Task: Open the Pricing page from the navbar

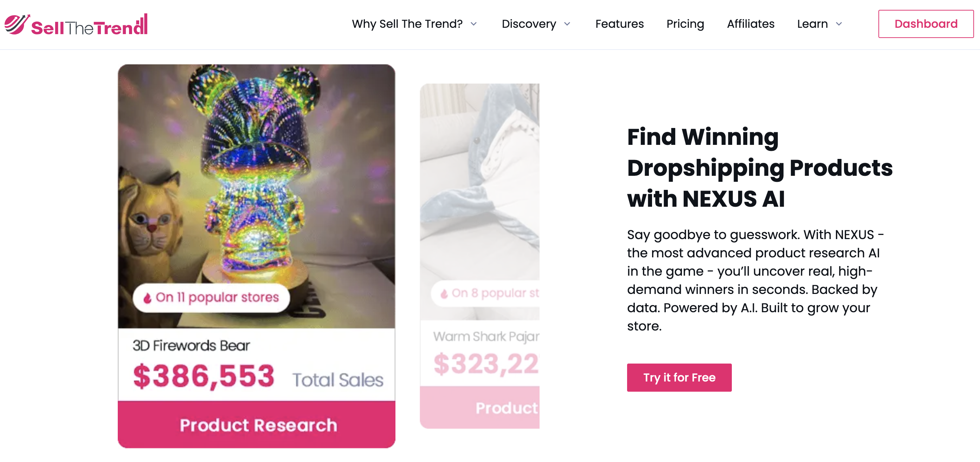Action: coord(685,24)
